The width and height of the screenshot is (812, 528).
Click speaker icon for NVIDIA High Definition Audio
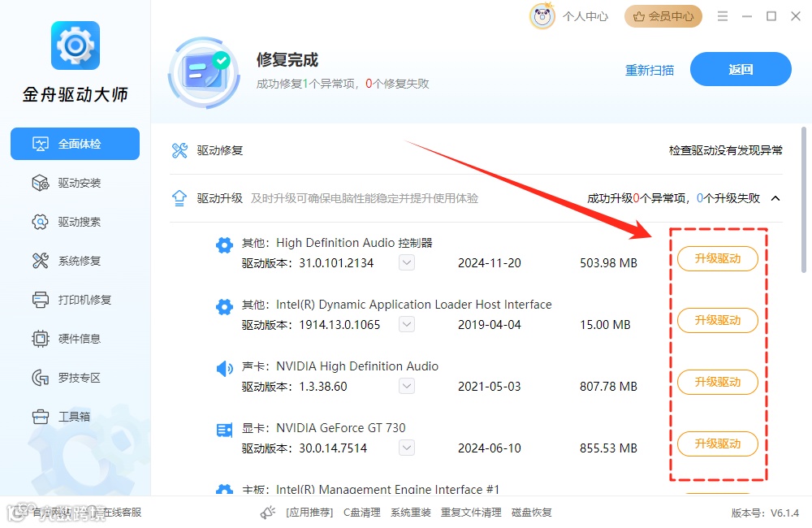pyautogui.click(x=224, y=369)
